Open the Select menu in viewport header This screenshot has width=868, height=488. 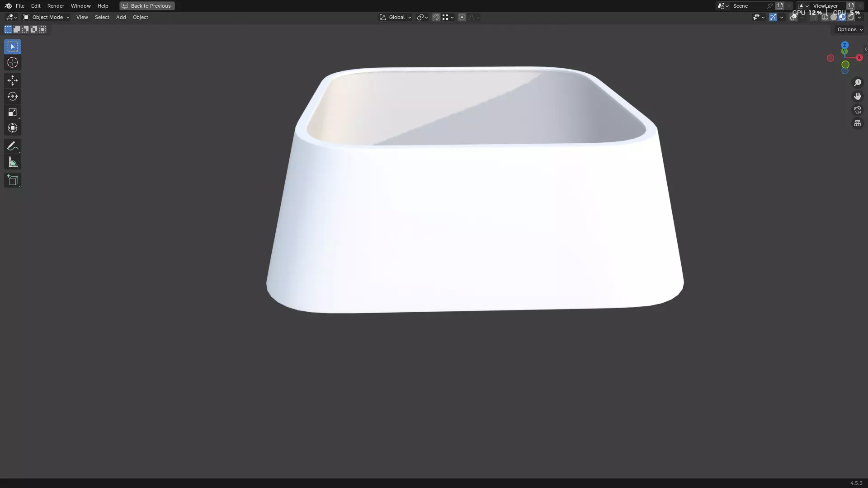(102, 17)
